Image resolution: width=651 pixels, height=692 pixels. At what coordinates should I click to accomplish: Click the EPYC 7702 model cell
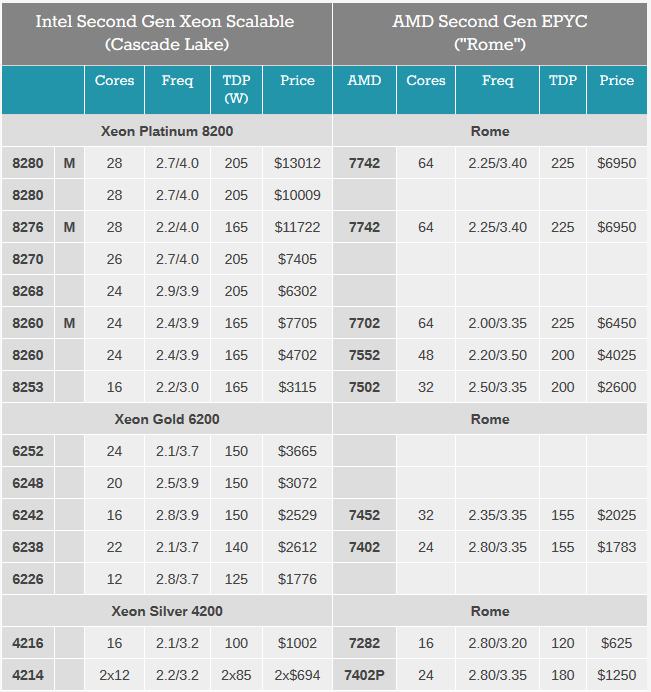pos(364,323)
